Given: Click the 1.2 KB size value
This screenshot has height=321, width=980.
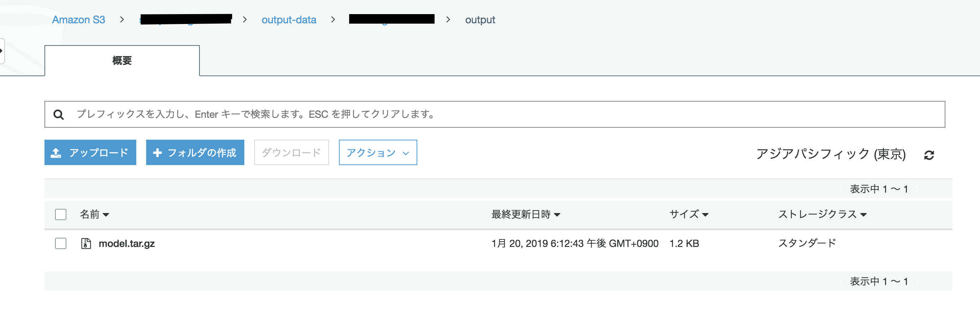Looking at the screenshot, I should pos(684,243).
